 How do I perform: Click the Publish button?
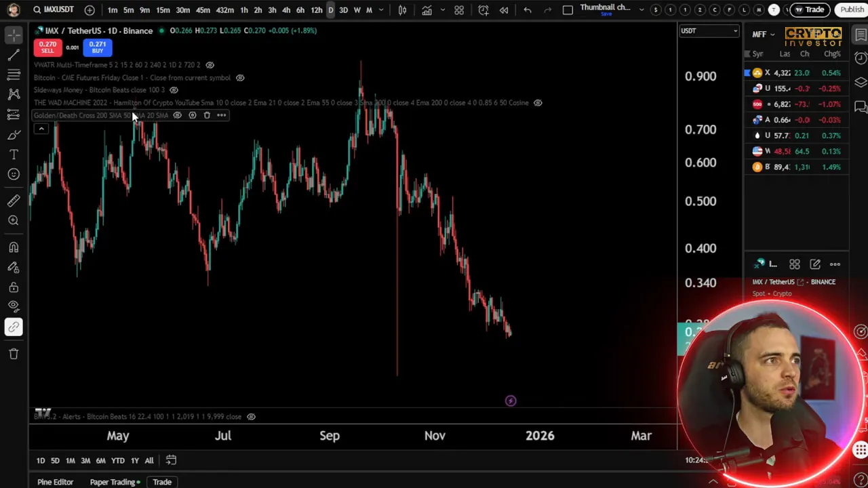pyautogui.click(x=852, y=9)
